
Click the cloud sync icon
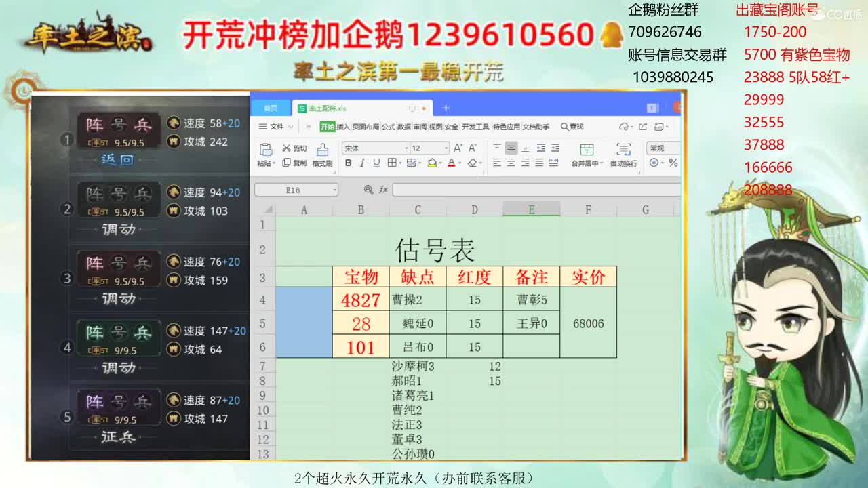623,127
